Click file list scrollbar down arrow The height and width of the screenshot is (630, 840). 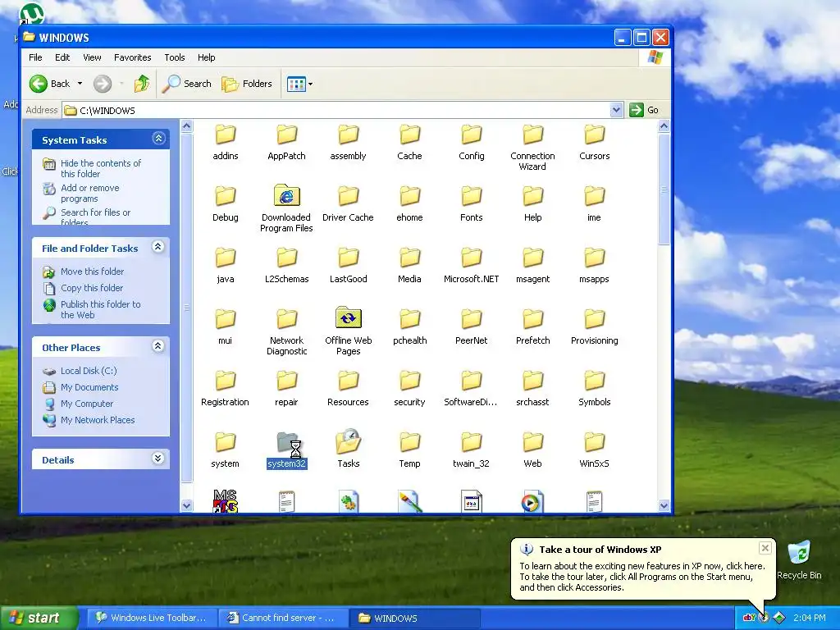point(664,505)
